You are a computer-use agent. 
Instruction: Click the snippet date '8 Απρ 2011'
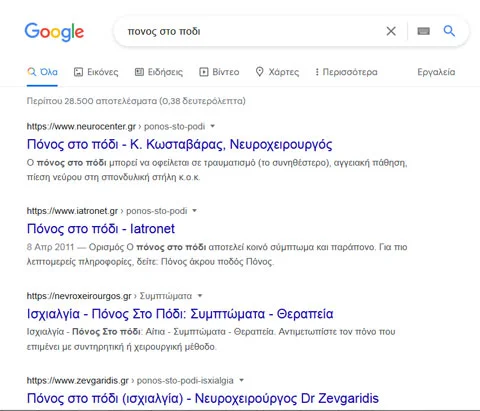[x=50, y=247]
